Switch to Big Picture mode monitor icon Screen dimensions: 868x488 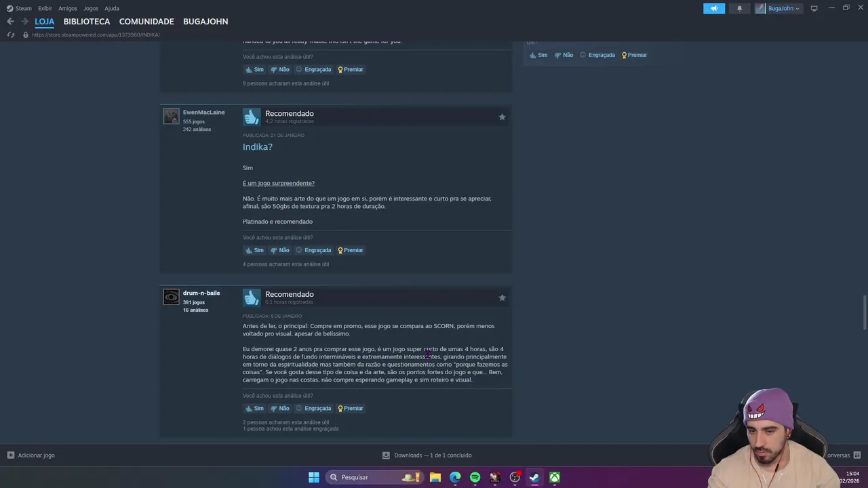pyautogui.click(x=814, y=8)
